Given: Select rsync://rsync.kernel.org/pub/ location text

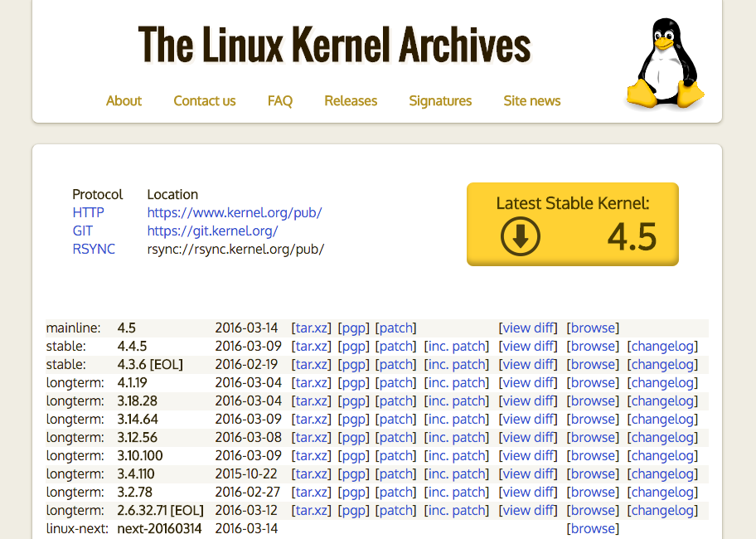Looking at the screenshot, I should click(235, 250).
